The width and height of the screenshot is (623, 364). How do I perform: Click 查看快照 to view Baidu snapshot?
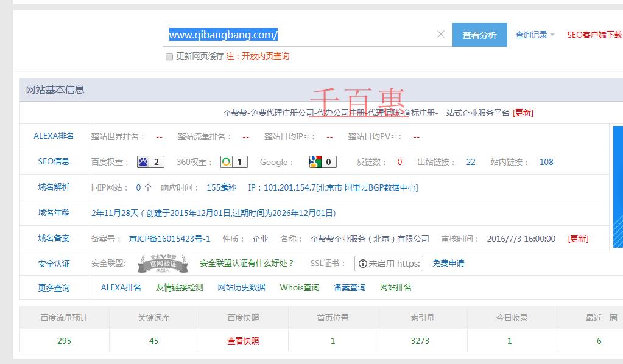(x=242, y=340)
